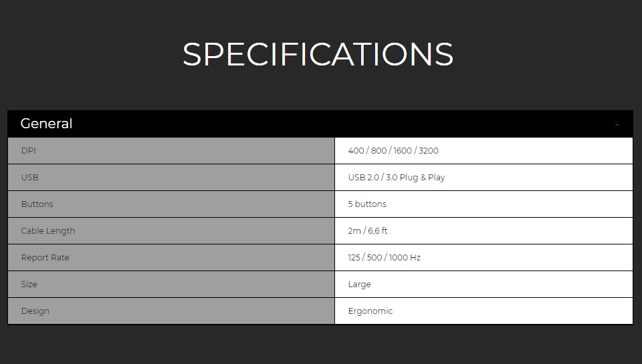Click the 5 buttons value
The width and height of the screenshot is (642, 364).
pyautogui.click(x=367, y=204)
